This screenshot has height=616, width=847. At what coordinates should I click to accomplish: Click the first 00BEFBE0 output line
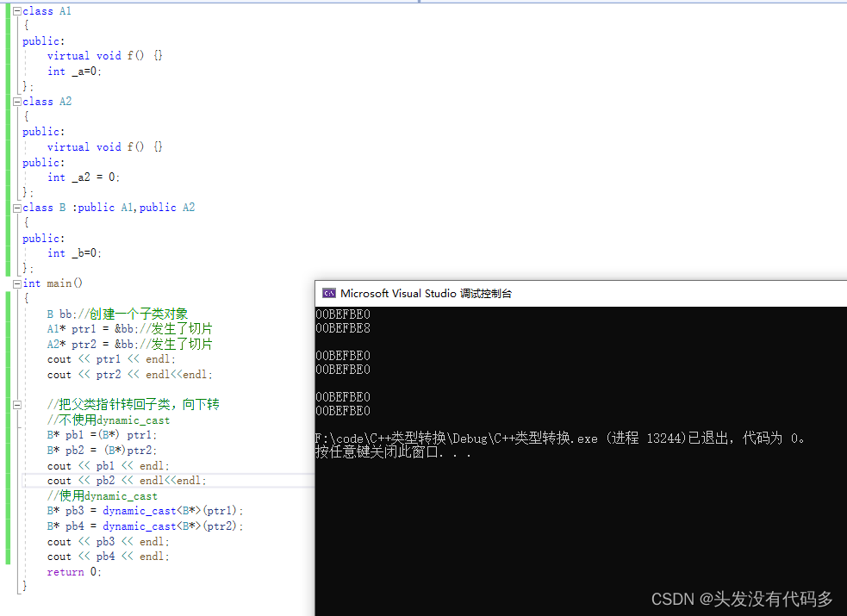(x=342, y=314)
